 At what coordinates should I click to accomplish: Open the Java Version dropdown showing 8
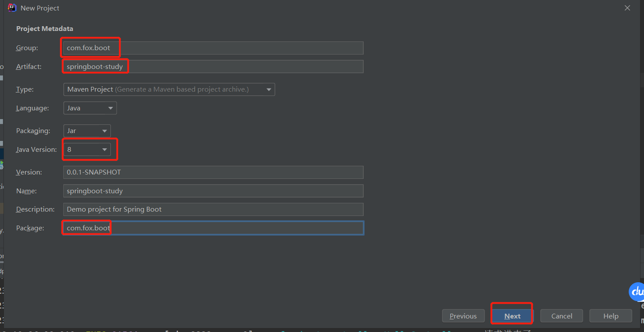coord(87,149)
